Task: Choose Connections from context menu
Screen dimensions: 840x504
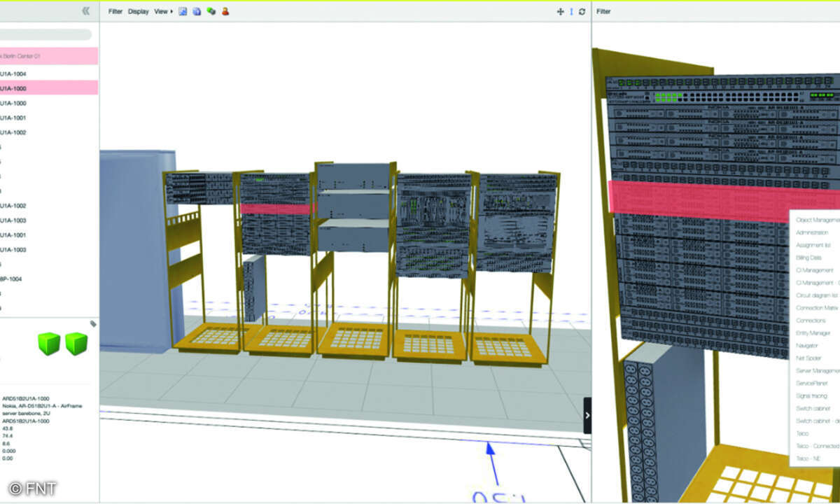Action: click(x=811, y=321)
